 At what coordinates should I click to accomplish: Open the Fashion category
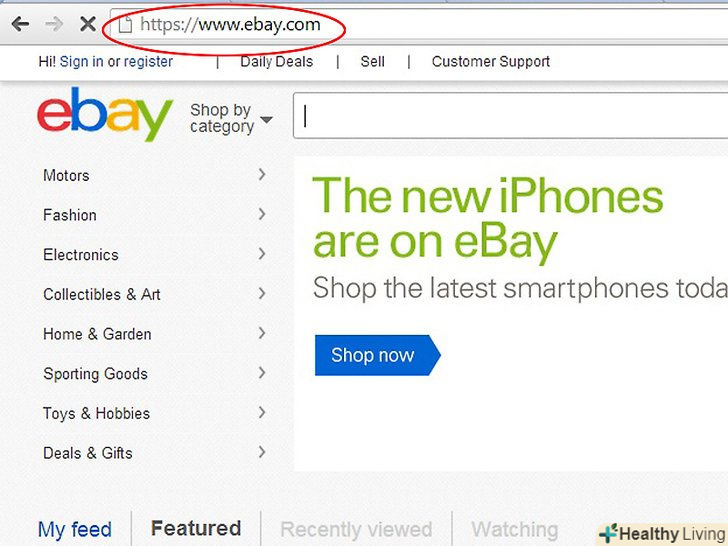pyautogui.click(x=70, y=215)
